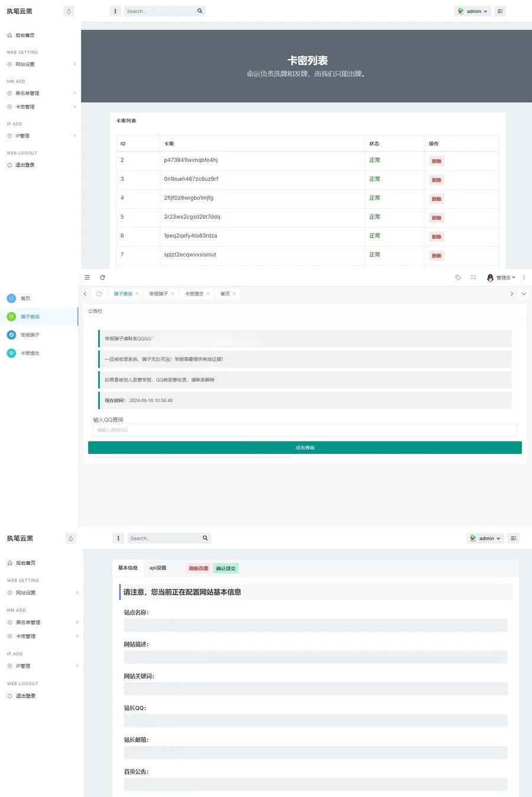Click the blue 举报骗子 sidebar icon
The image size is (532, 797).
click(x=11, y=335)
